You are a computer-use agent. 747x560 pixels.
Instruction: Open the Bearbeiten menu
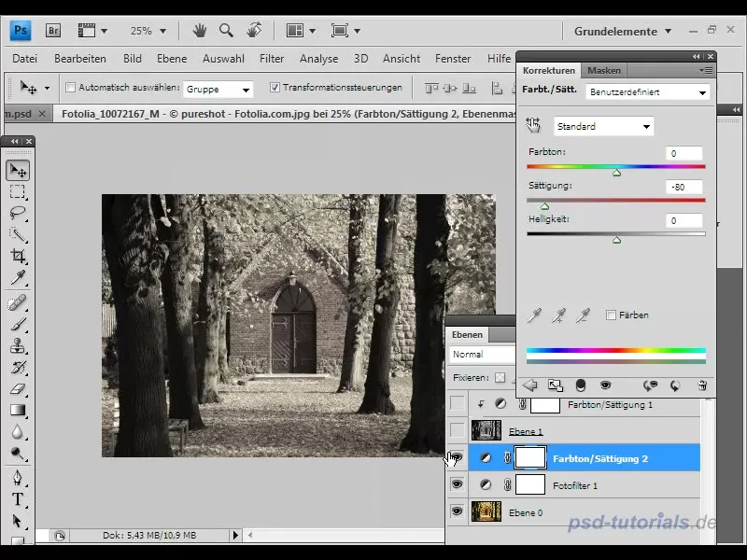click(80, 59)
